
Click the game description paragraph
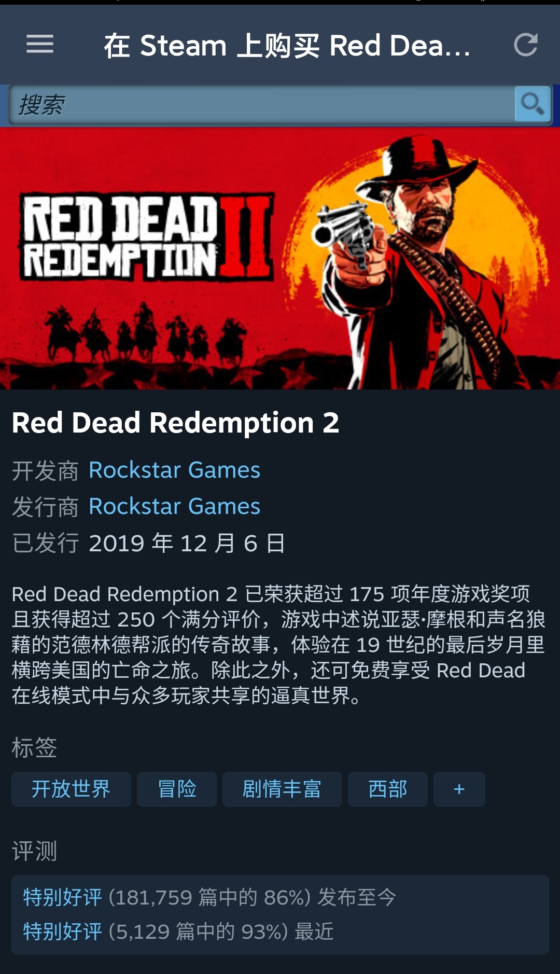(279, 645)
